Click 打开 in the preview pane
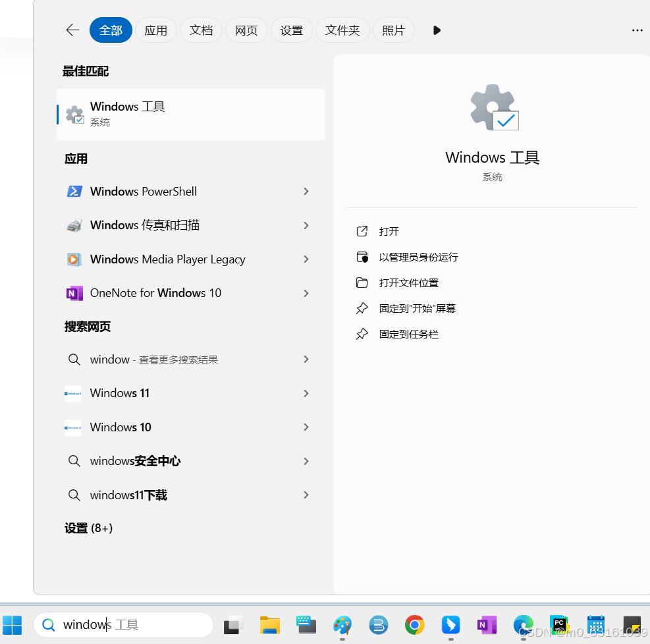The height and width of the screenshot is (644, 650). pyautogui.click(x=389, y=231)
